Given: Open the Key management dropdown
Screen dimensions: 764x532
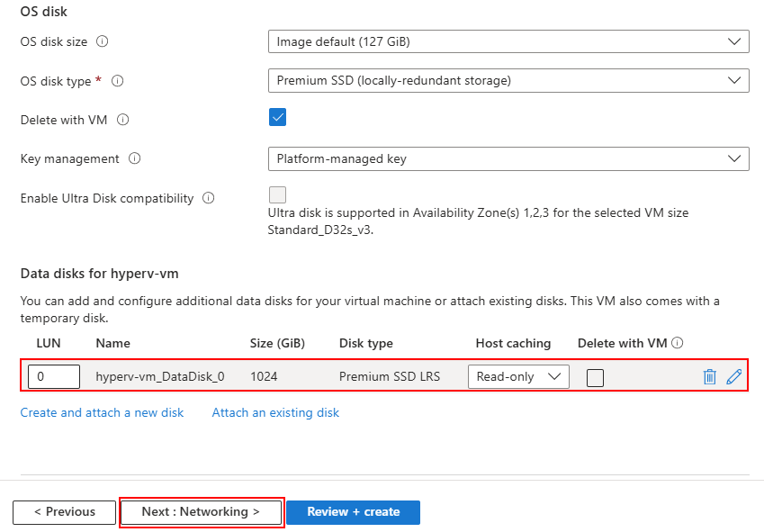Looking at the screenshot, I should tap(508, 158).
